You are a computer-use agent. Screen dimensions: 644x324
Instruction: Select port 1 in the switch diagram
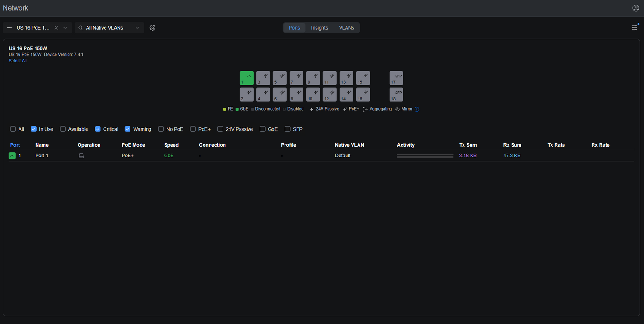click(247, 78)
